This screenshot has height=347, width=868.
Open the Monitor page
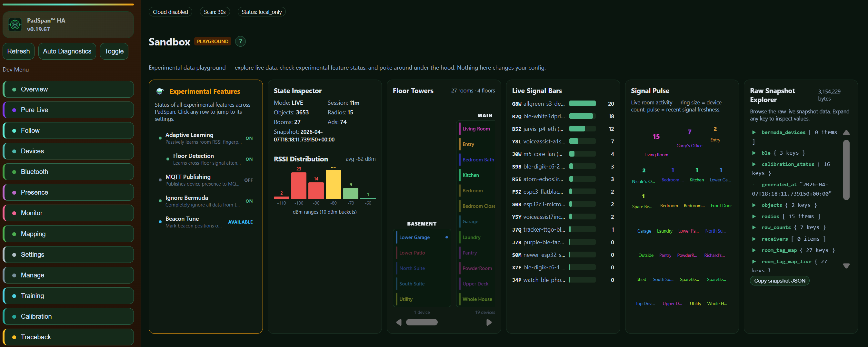[x=68, y=213]
